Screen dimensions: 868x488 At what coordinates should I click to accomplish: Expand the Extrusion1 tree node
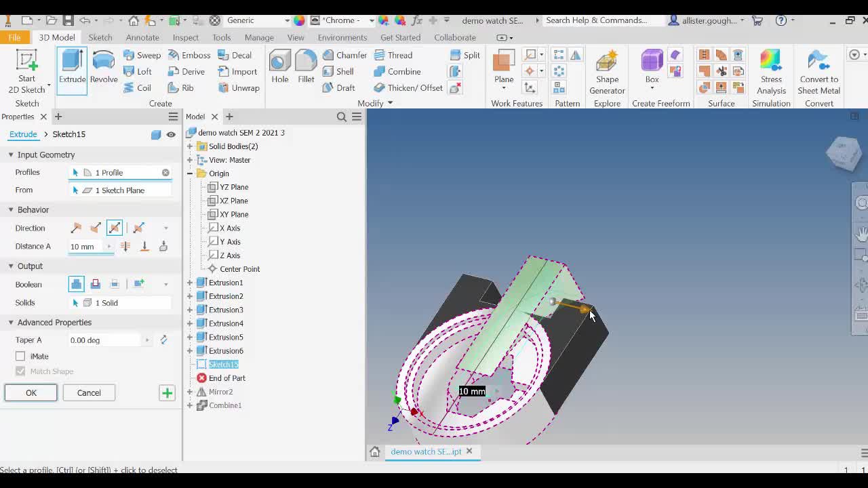click(x=190, y=283)
